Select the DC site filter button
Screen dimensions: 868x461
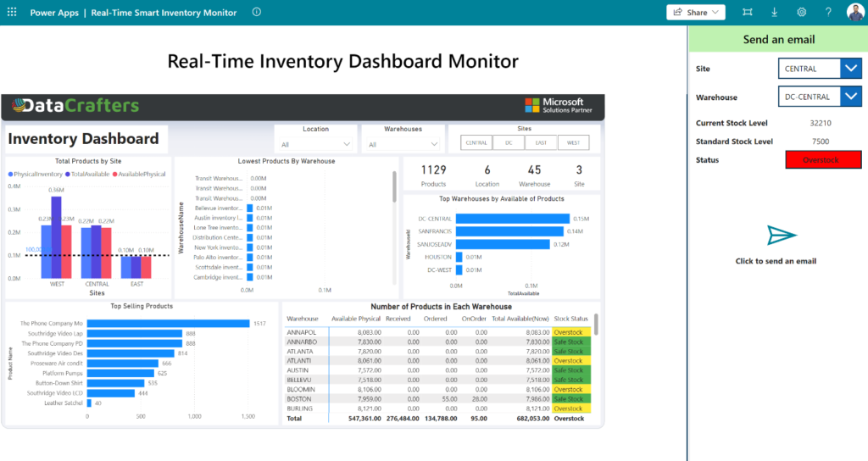pyautogui.click(x=509, y=142)
